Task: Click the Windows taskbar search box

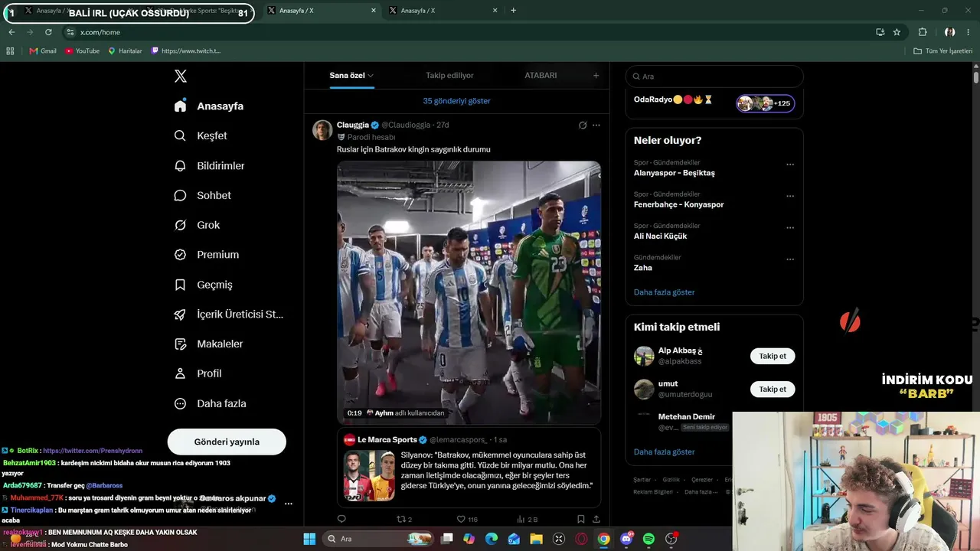Action: [379, 539]
